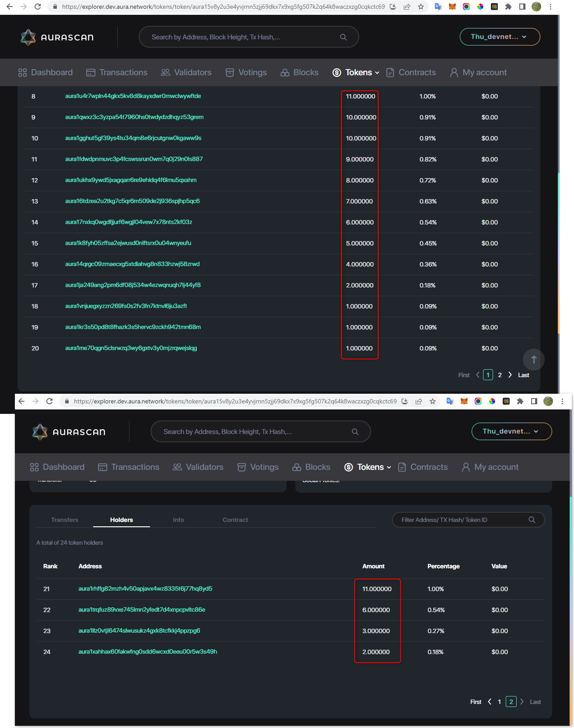Open Votings in the top window navigation
Screen dimensions: 574x728
pos(246,73)
